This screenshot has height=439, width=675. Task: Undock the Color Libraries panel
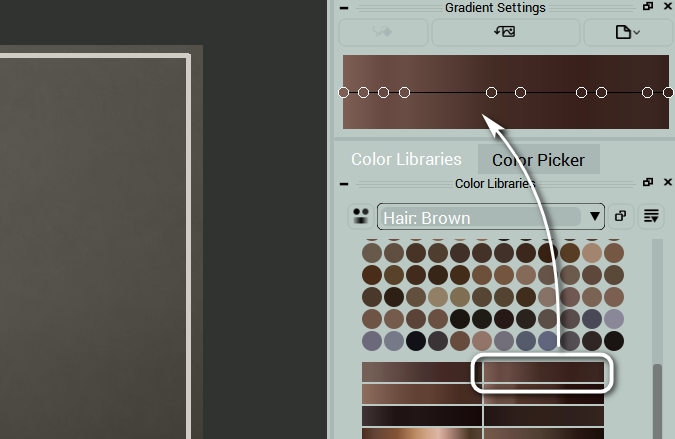[648, 182]
